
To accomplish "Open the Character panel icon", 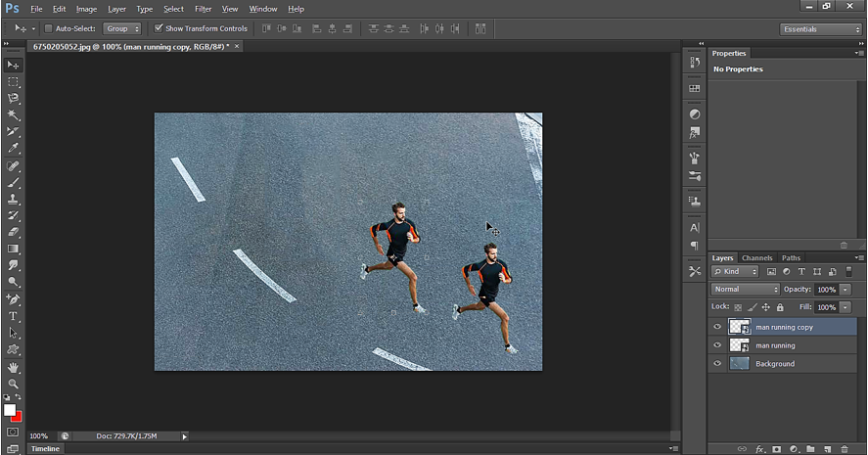I will (x=695, y=227).
